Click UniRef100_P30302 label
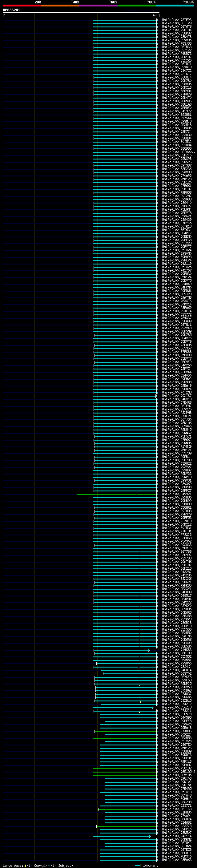Viewport: 197px width, 868px height. (176, 542)
